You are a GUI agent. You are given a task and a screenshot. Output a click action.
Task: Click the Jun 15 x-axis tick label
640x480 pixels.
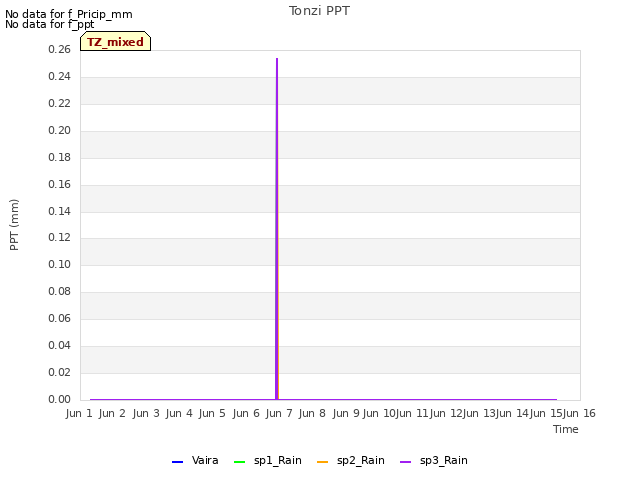click(546, 413)
